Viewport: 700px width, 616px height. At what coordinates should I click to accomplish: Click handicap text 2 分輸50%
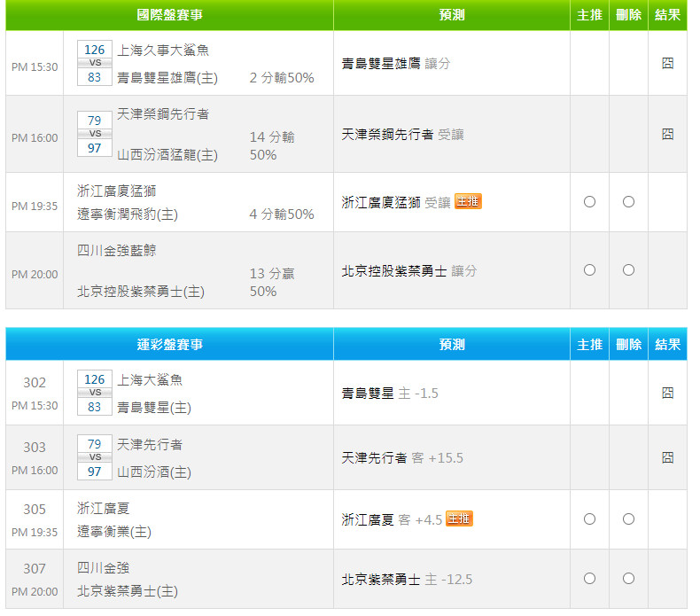coord(282,78)
